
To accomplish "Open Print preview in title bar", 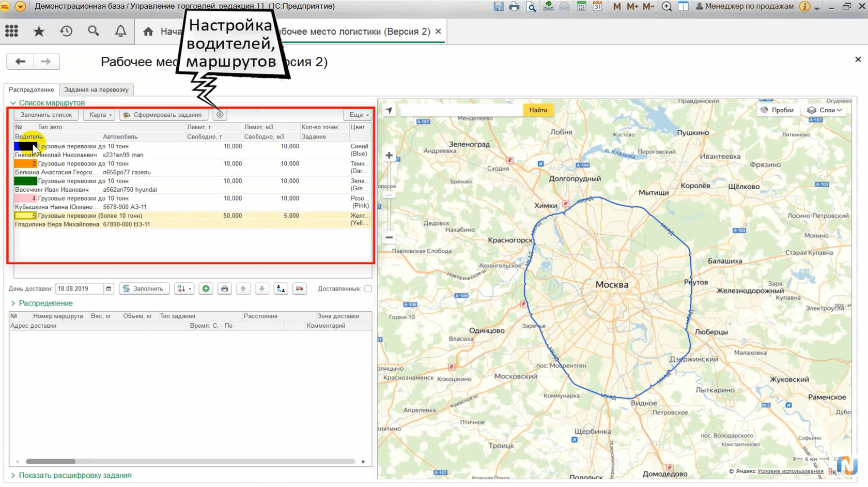I will click(x=531, y=6).
